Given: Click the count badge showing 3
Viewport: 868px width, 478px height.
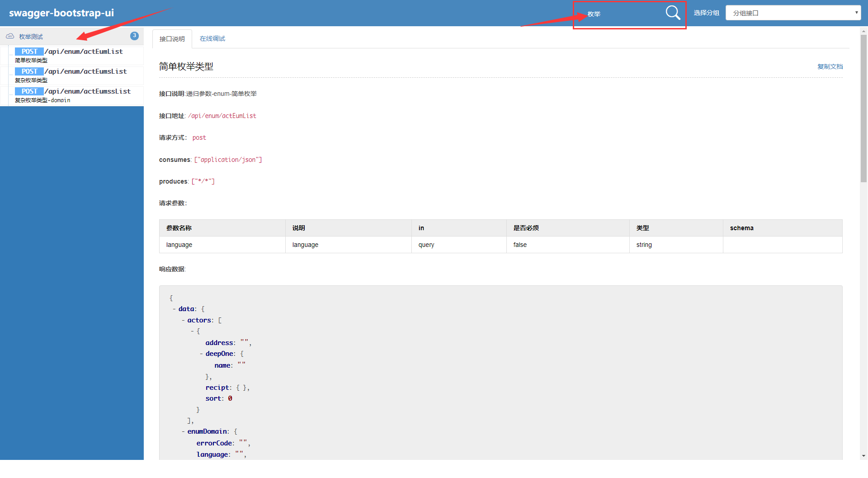Looking at the screenshot, I should 134,36.
